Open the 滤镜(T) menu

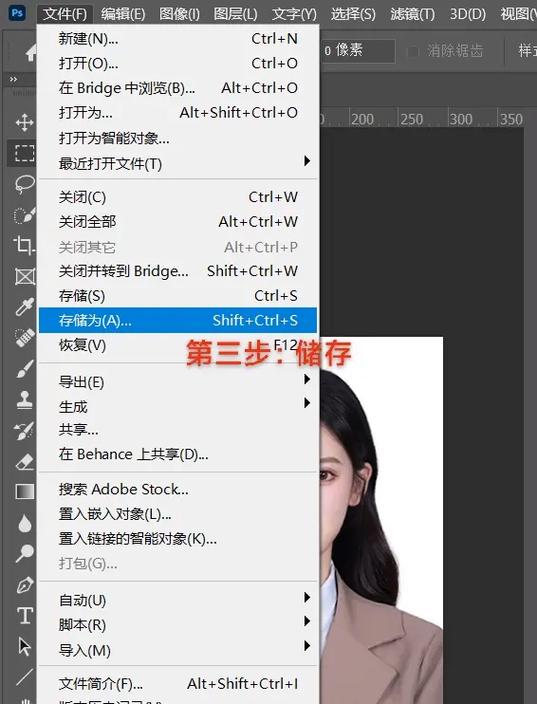coord(413,14)
